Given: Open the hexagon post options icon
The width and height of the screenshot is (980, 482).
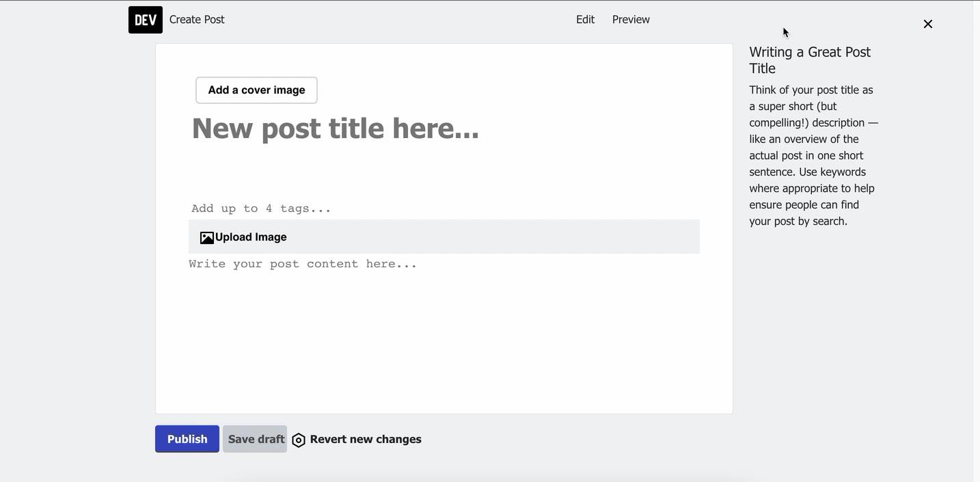Looking at the screenshot, I should pos(299,440).
